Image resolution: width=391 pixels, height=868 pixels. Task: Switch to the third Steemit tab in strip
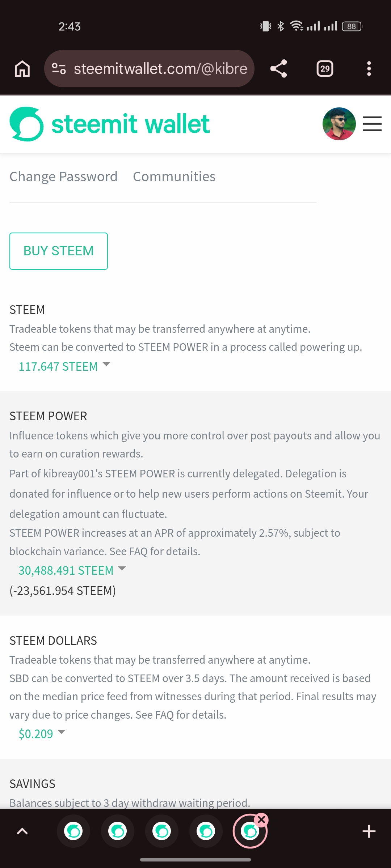click(x=162, y=831)
